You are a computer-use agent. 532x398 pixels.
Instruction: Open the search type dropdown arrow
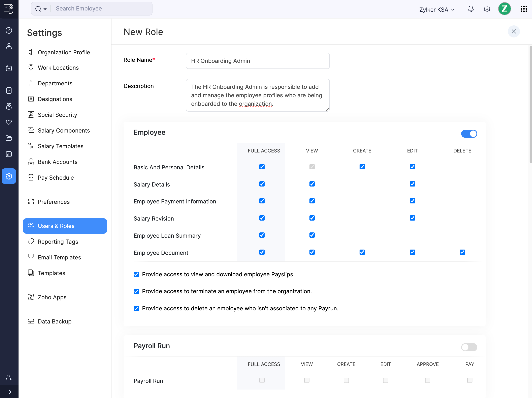(x=45, y=9)
